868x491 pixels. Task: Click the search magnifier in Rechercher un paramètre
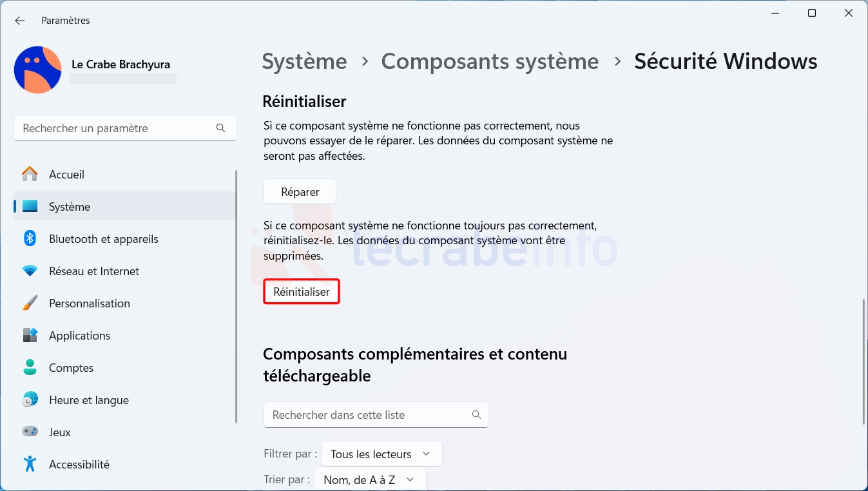click(220, 128)
